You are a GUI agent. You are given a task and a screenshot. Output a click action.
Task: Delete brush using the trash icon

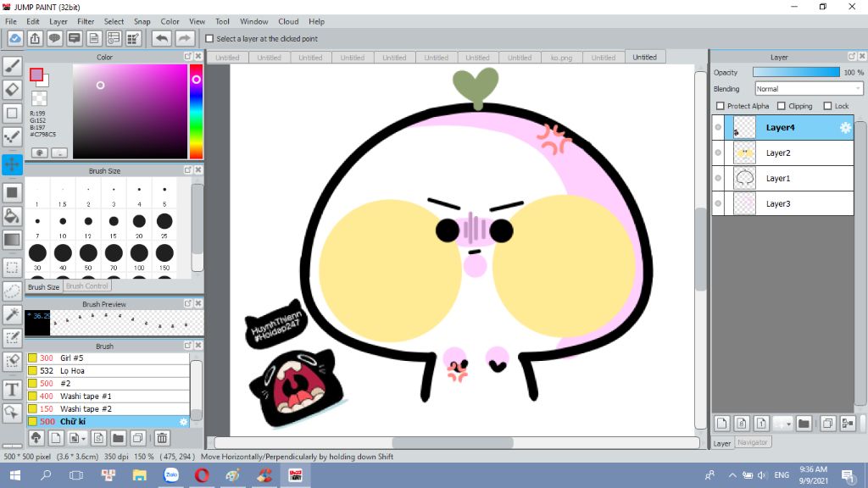click(161, 438)
